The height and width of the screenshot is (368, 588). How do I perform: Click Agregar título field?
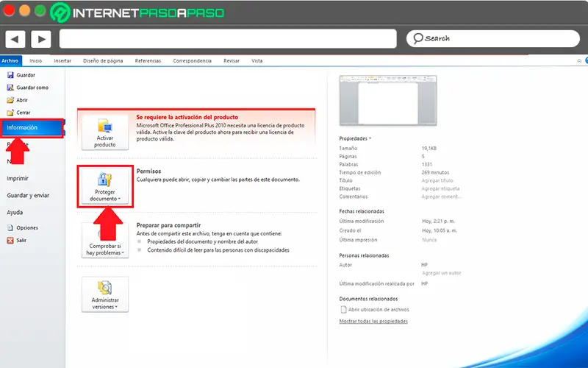[437, 180]
